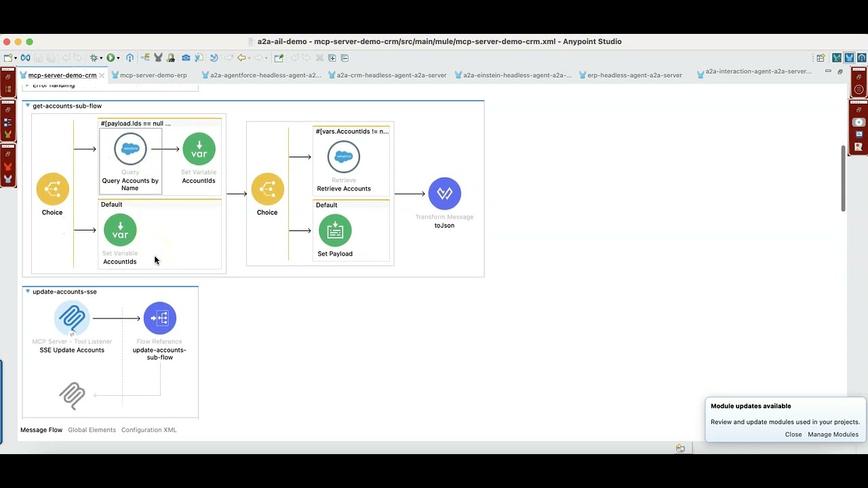The image size is (868, 488).
Task: Click the New wizard icon in the toolbar
Action: (x=8, y=58)
